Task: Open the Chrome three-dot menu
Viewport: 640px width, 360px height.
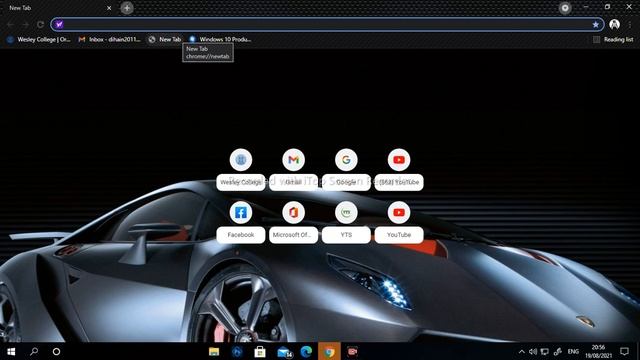Action: click(x=630, y=24)
